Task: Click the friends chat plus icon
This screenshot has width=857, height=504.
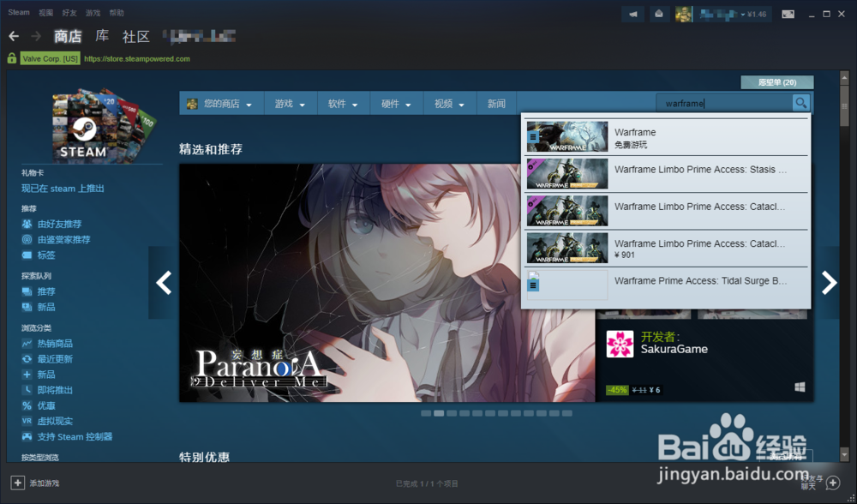Action: click(x=832, y=483)
